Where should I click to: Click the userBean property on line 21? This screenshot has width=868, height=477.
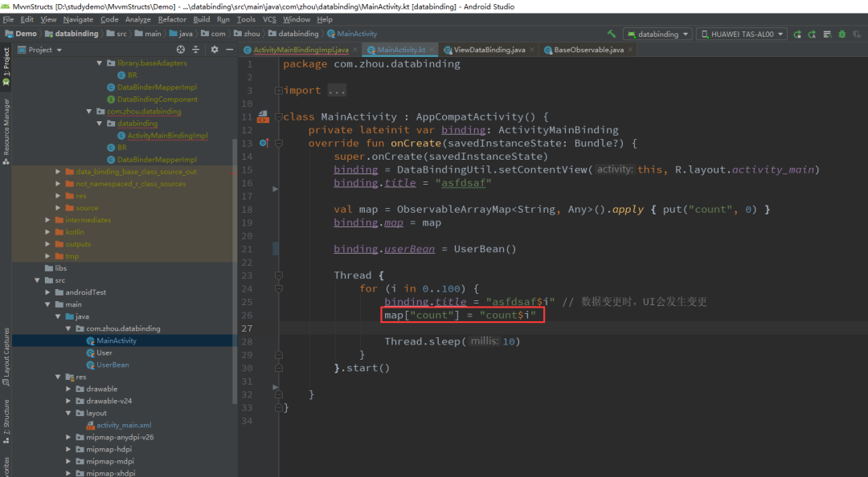coord(409,249)
